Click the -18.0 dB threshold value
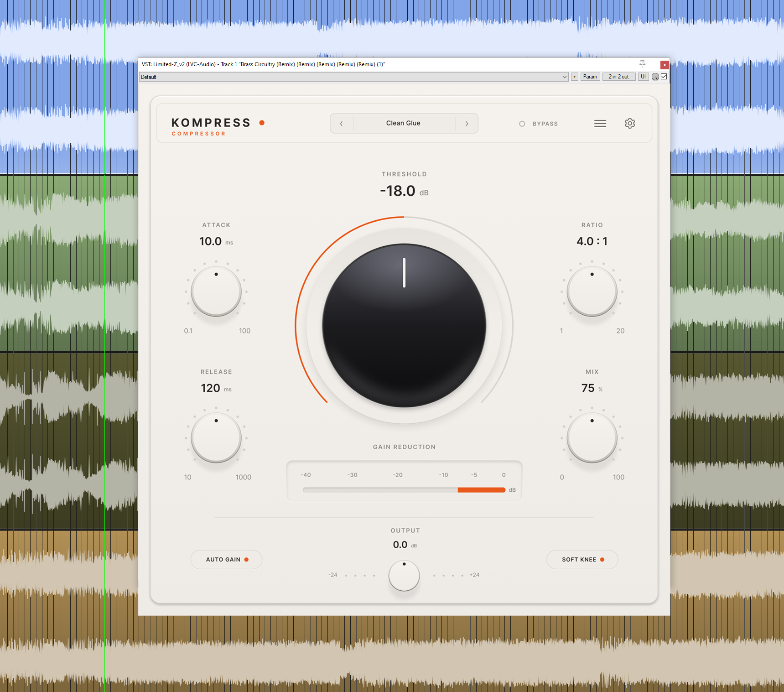The height and width of the screenshot is (692, 784). pyautogui.click(x=404, y=191)
